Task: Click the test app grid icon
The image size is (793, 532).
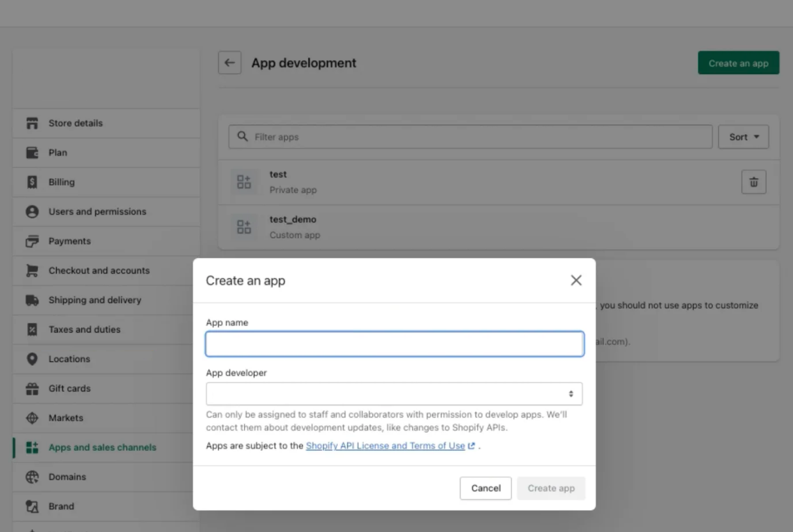Action: point(244,182)
